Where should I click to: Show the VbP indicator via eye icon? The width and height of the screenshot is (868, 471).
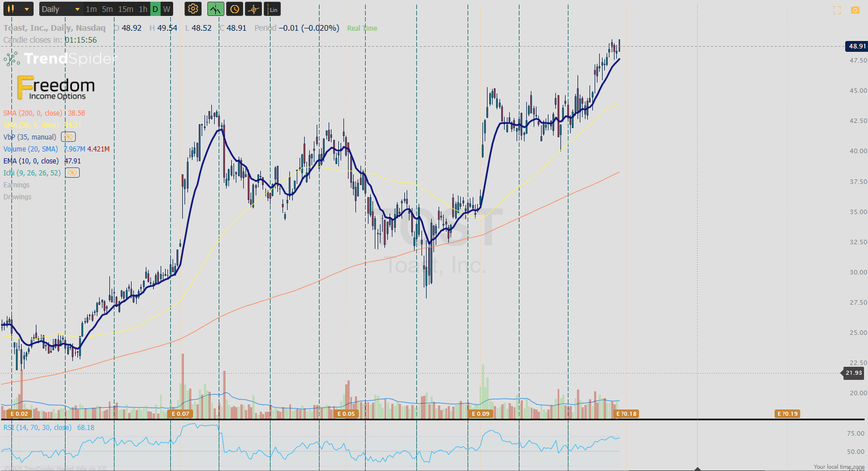pyautogui.click(x=68, y=137)
